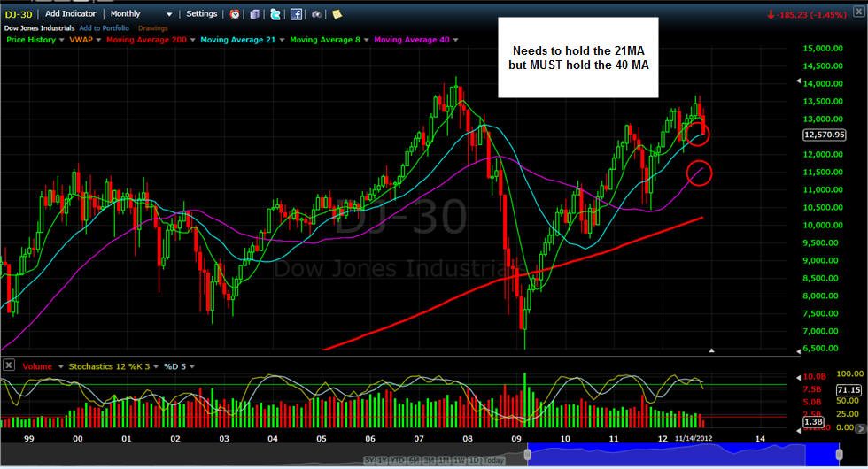The image size is (868, 469).
Task: Expand the Moving Average 8 dropdown arrow
Action: [366, 40]
